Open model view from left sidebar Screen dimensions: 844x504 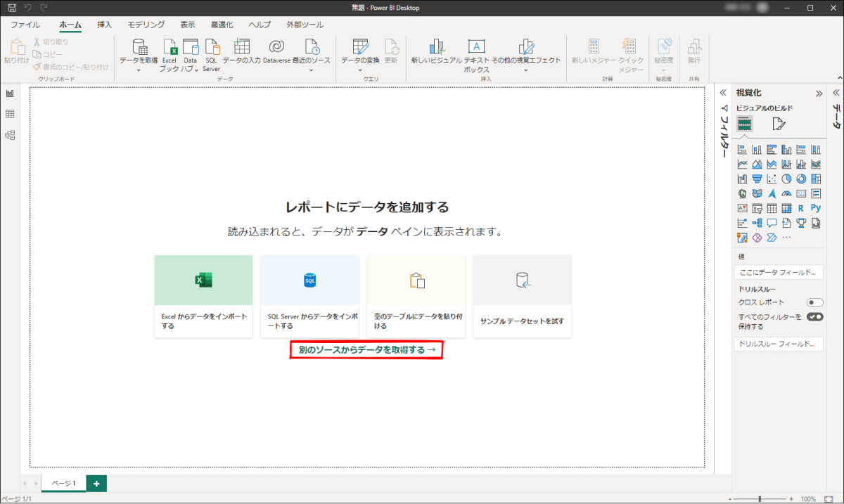[10, 135]
